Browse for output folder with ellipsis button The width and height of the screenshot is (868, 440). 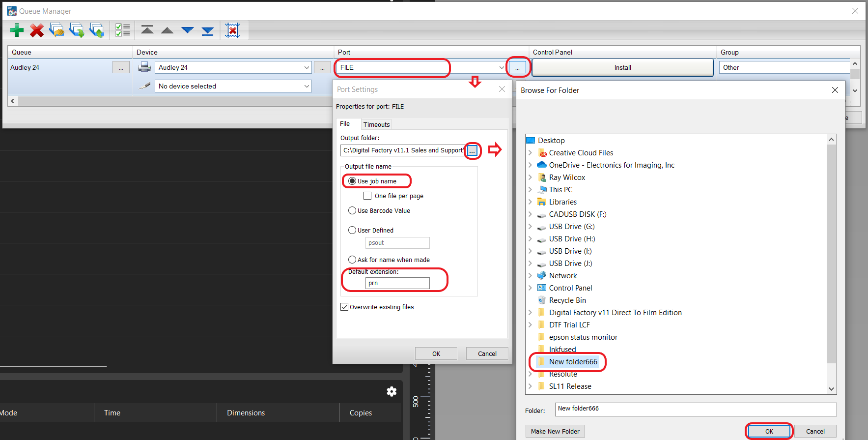pos(472,150)
